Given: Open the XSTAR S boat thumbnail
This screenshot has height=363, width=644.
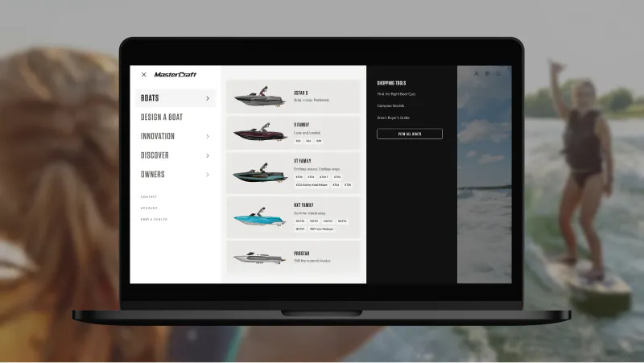Looking at the screenshot, I should 260,97.
